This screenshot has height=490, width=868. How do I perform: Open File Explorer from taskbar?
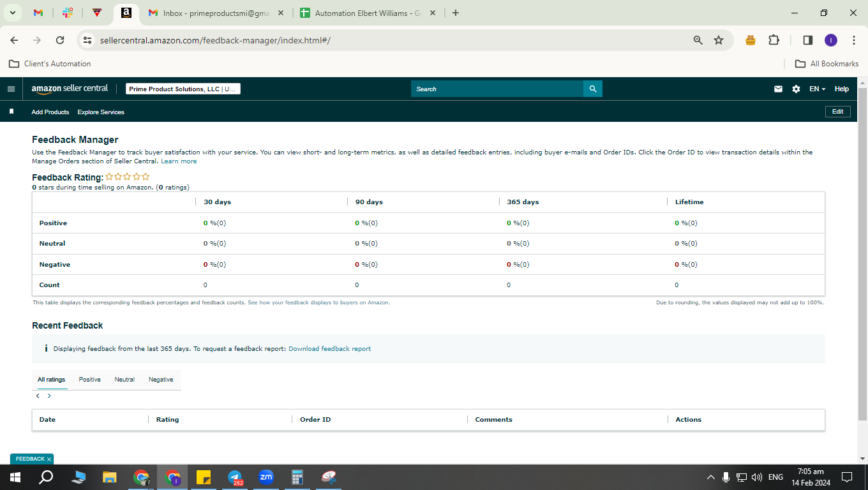click(110, 477)
